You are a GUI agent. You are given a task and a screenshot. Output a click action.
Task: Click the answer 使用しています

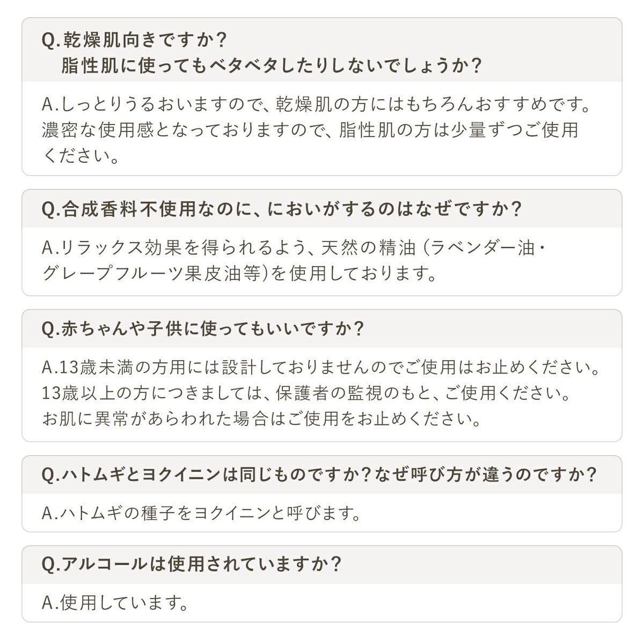tap(115, 603)
